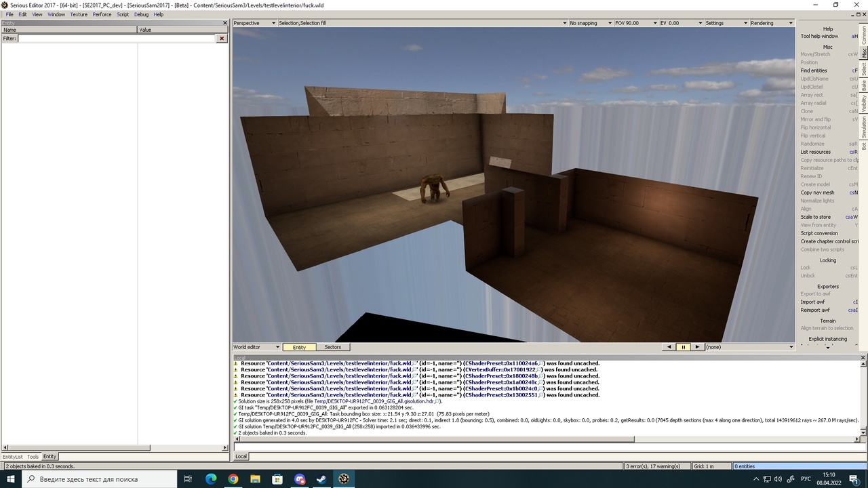Step the simulation backward

669,347
